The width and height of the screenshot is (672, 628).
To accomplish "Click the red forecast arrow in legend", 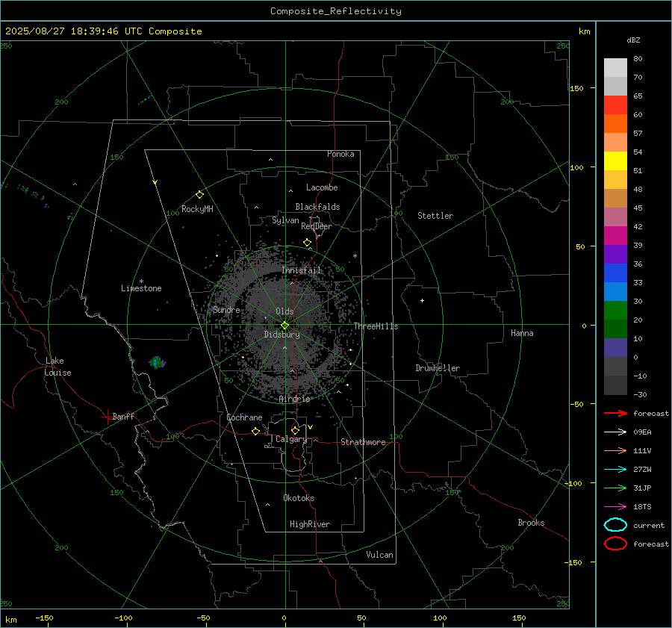I will pos(615,413).
